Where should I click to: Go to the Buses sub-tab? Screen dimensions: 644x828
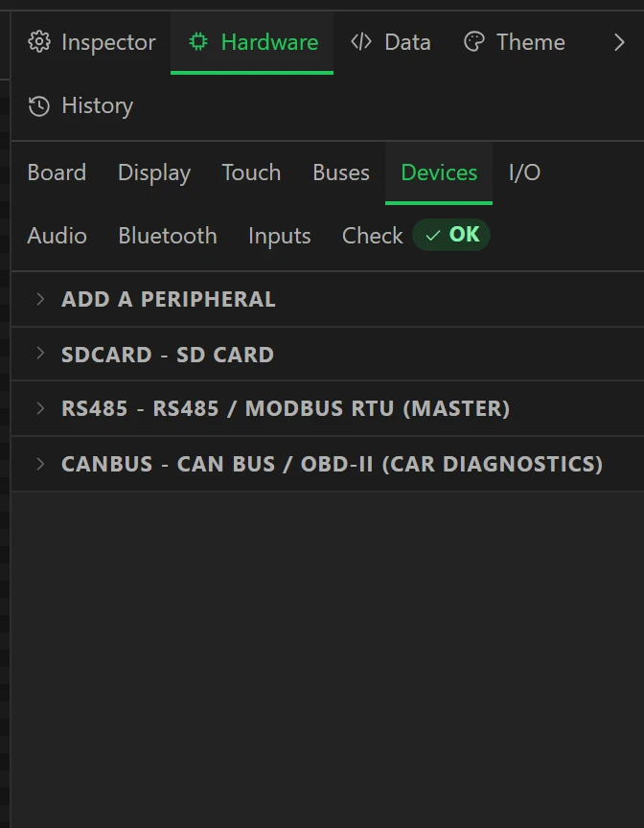[x=341, y=172]
